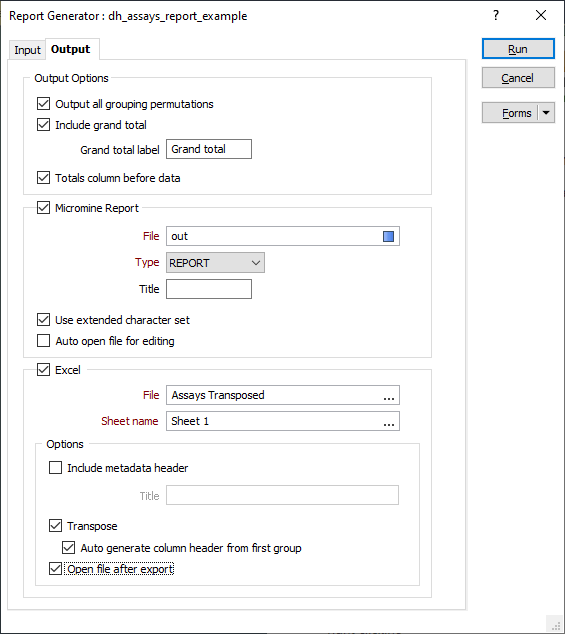Run the report generator
The width and height of the screenshot is (567, 635).
pos(518,49)
